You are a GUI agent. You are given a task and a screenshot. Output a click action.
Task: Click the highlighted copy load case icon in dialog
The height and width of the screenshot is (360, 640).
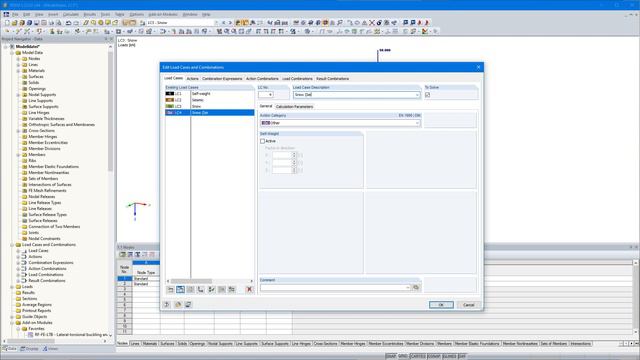pos(180,289)
